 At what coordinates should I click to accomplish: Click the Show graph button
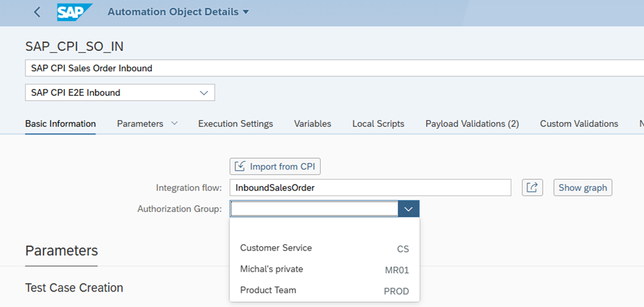pos(582,187)
